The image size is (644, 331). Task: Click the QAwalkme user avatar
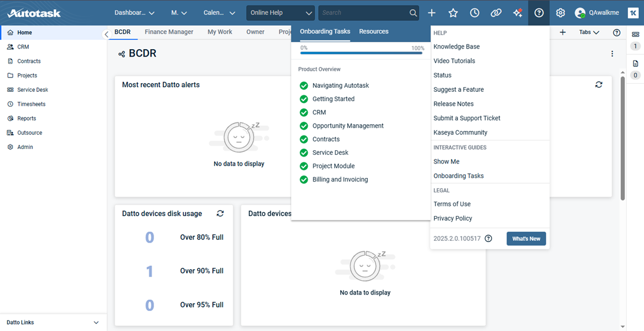(580, 13)
